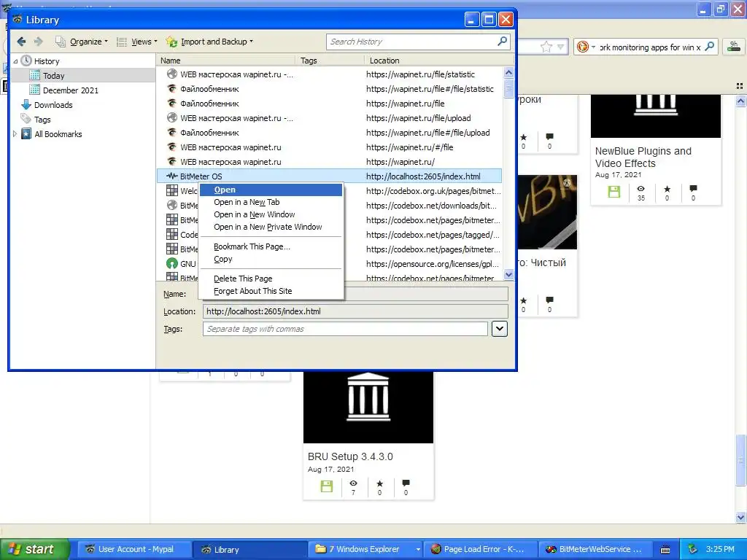This screenshot has width=747, height=560.
Task: Go back with the Library back arrow
Action: tap(21, 42)
